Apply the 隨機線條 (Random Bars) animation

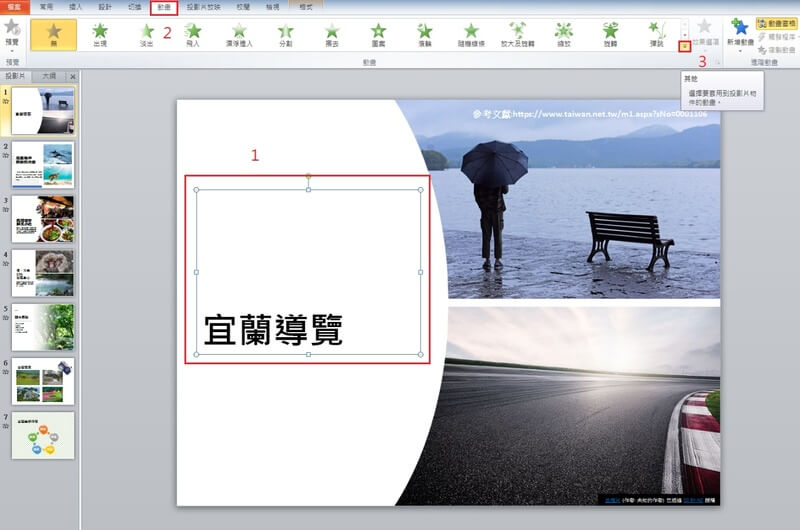point(471,35)
